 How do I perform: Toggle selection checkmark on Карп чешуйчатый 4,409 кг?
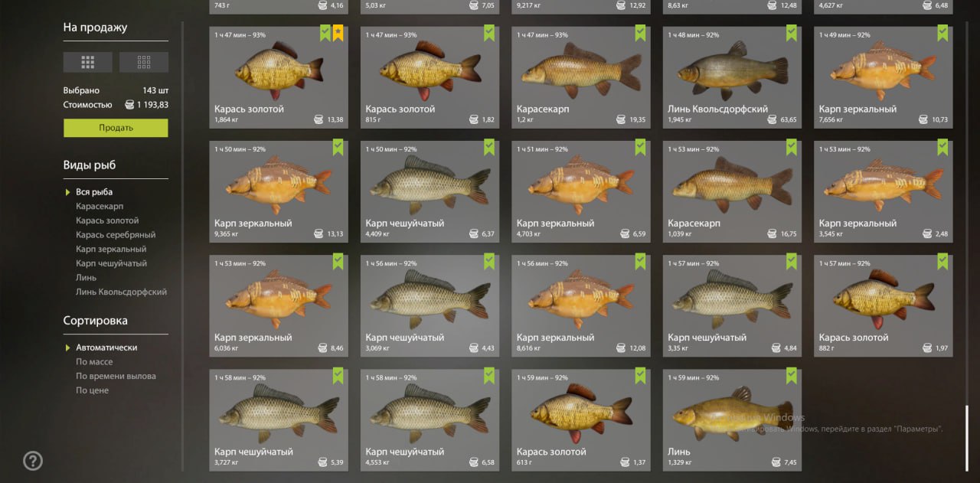tap(489, 148)
